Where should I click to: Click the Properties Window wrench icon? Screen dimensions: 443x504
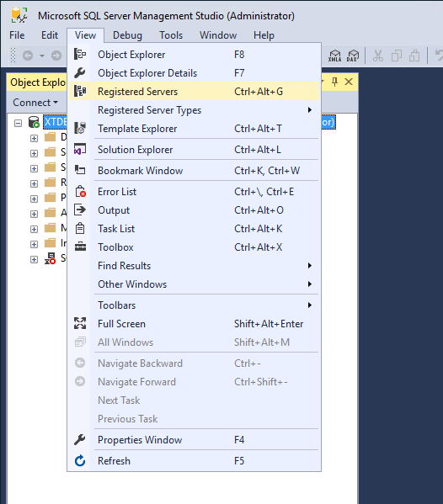(80, 439)
